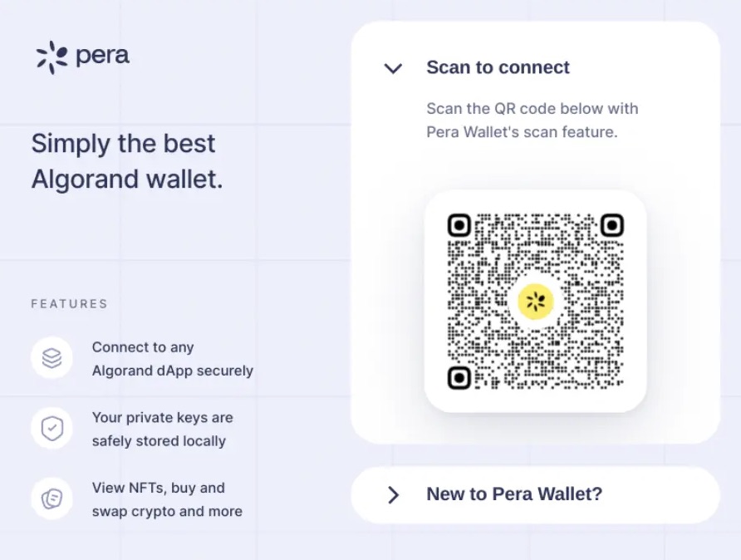
Task: Click the Scan to connect heading
Action: click(498, 68)
